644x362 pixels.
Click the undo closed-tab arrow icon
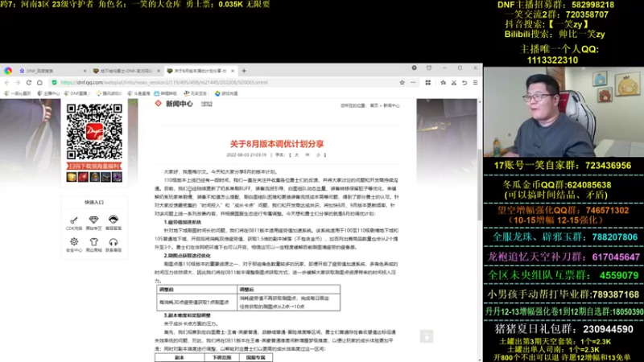[x=464, y=83]
